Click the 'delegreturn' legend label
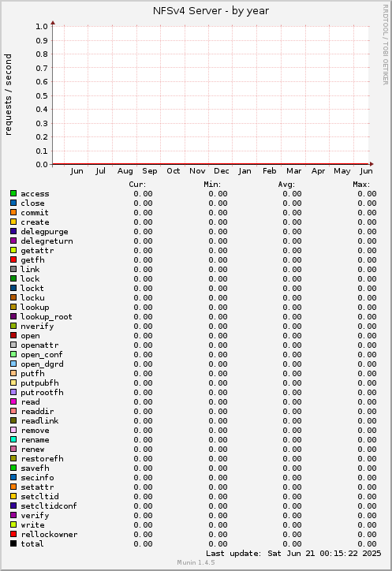The height and width of the screenshot is (571, 392). [47, 241]
